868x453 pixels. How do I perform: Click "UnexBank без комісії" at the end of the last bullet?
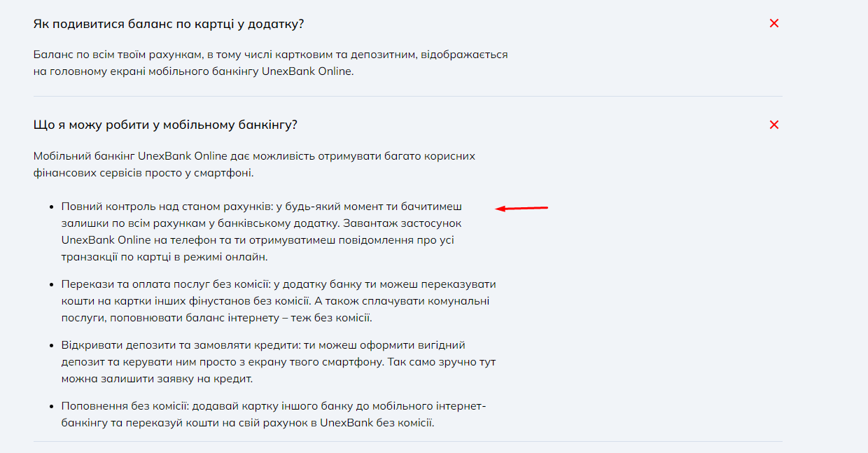click(377, 424)
